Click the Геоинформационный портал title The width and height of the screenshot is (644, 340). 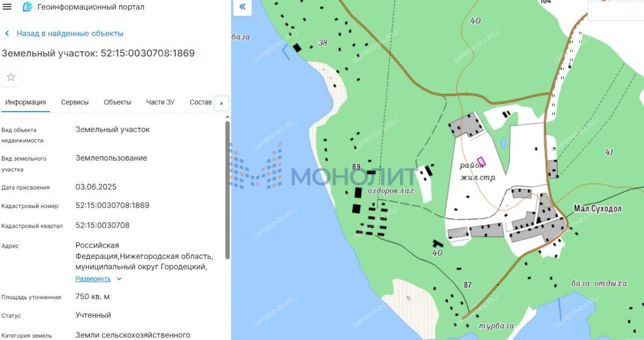[x=91, y=7]
